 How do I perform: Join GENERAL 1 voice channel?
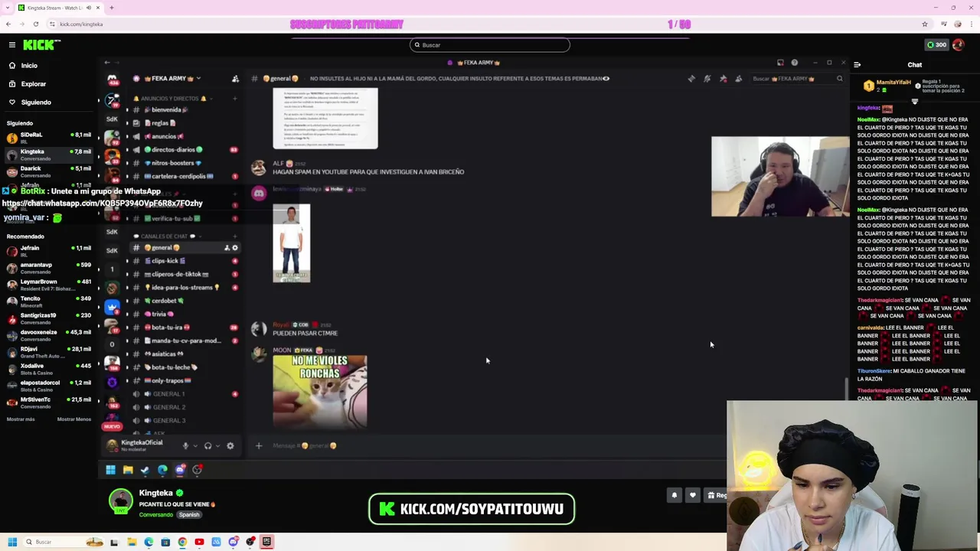coord(184,394)
